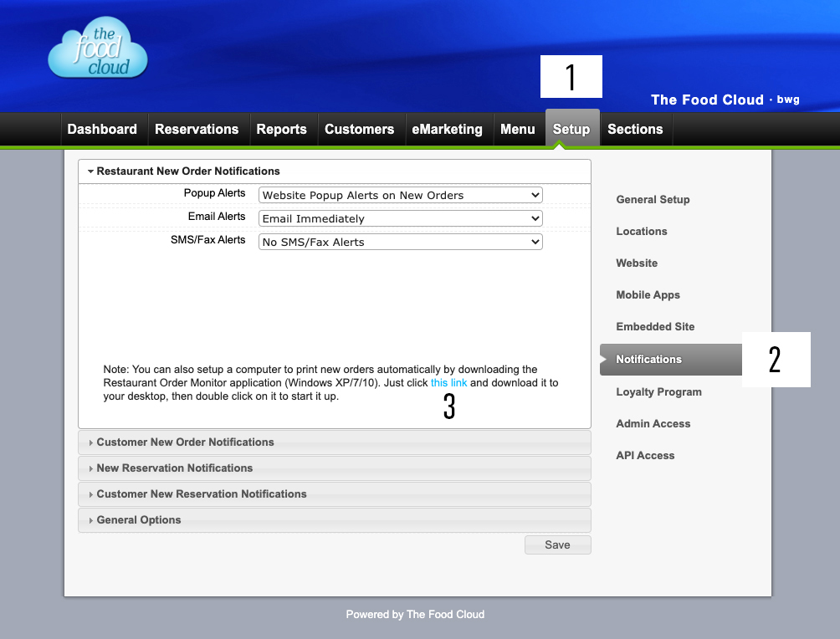Click the Food Cloud logo

pos(98,48)
